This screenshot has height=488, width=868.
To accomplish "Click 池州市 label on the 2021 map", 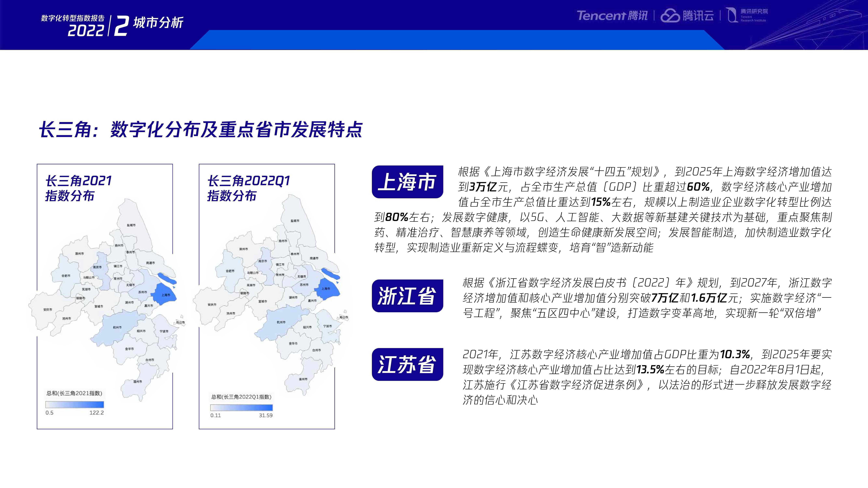I will click(66, 318).
